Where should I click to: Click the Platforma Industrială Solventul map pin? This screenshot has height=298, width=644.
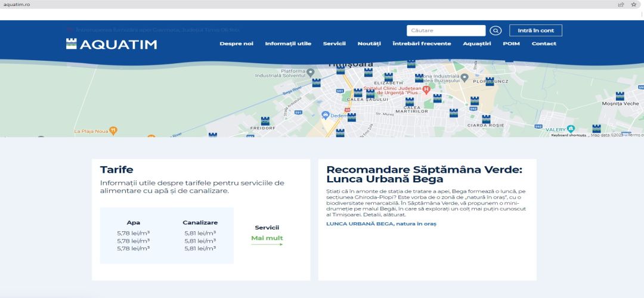pyautogui.click(x=311, y=73)
